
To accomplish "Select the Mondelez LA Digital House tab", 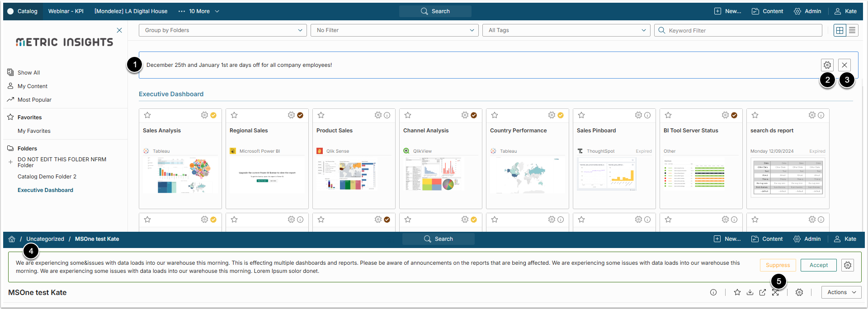I will pyautogui.click(x=131, y=11).
